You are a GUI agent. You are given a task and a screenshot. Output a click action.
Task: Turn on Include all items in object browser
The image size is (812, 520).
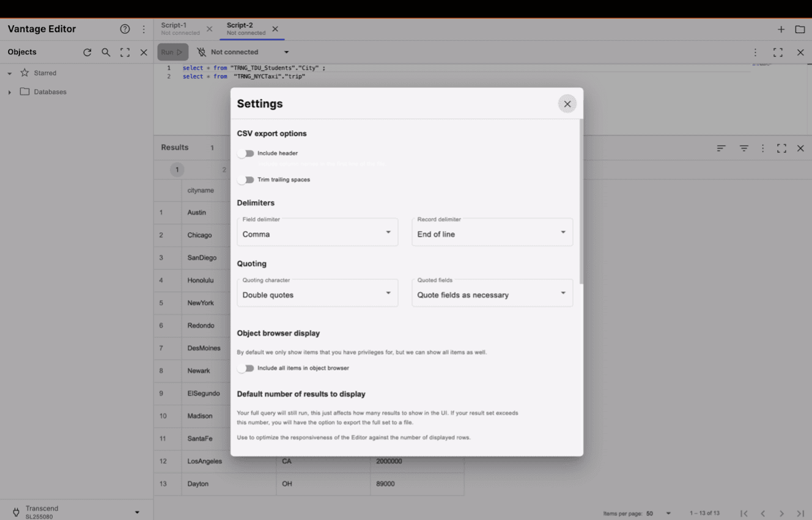click(246, 368)
